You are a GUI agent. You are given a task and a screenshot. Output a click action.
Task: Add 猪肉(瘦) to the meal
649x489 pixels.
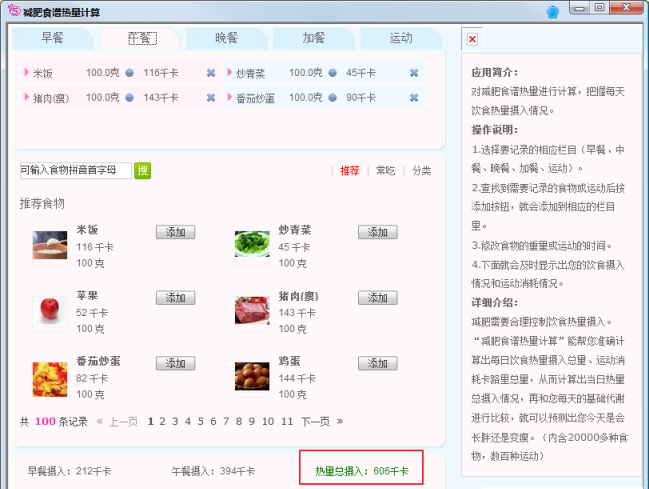tap(378, 298)
